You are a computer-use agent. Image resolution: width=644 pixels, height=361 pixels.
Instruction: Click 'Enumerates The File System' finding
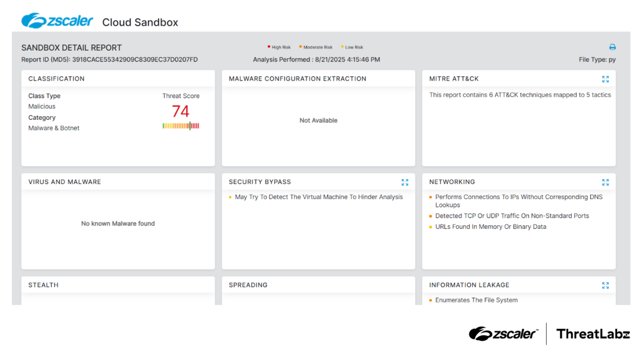pos(476,300)
